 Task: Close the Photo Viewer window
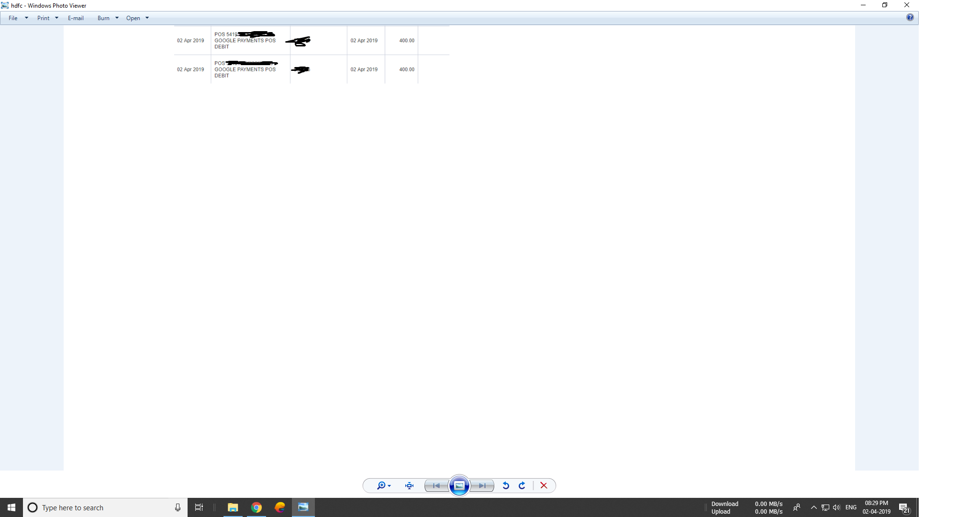tap(907, 5)
